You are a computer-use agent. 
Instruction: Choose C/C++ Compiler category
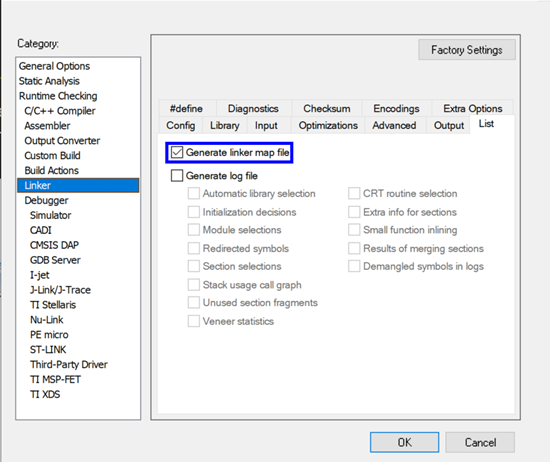click(x=60, y=111)
